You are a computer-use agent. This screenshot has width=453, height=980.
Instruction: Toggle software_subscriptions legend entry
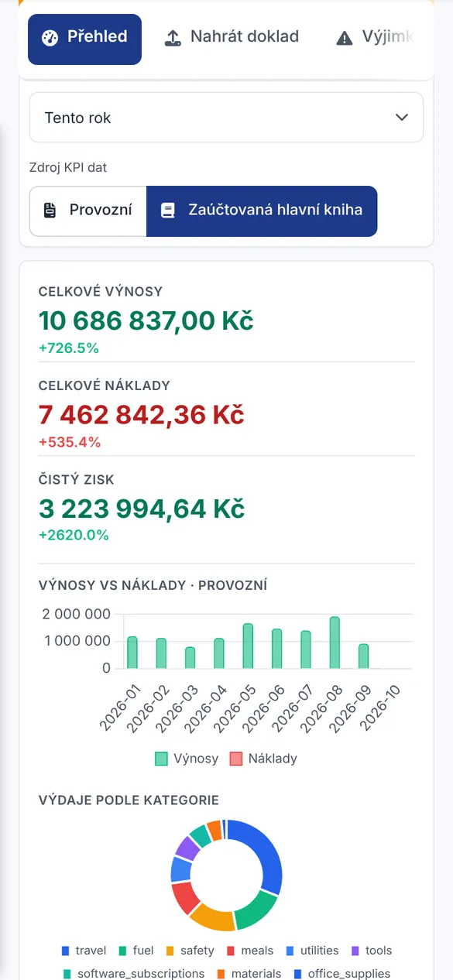click(133, 974)
